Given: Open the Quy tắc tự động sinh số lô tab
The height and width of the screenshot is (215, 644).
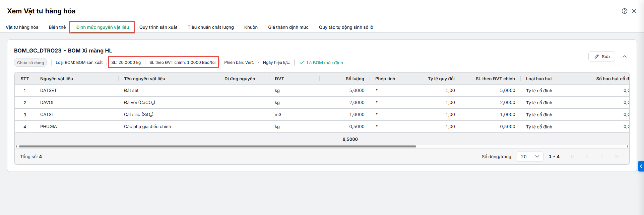Looking at the screenshot, I should pyautogui.click(x=346, y=27).
